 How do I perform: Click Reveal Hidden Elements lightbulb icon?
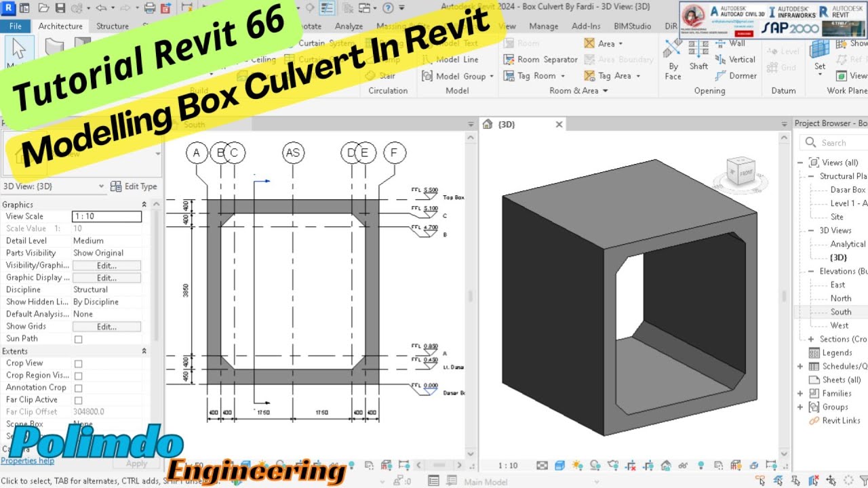pyautogui.click(x=701, y=466)
